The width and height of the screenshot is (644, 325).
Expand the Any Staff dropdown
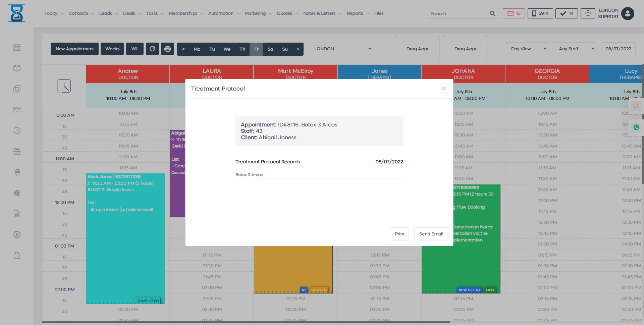tap(574, 49)
